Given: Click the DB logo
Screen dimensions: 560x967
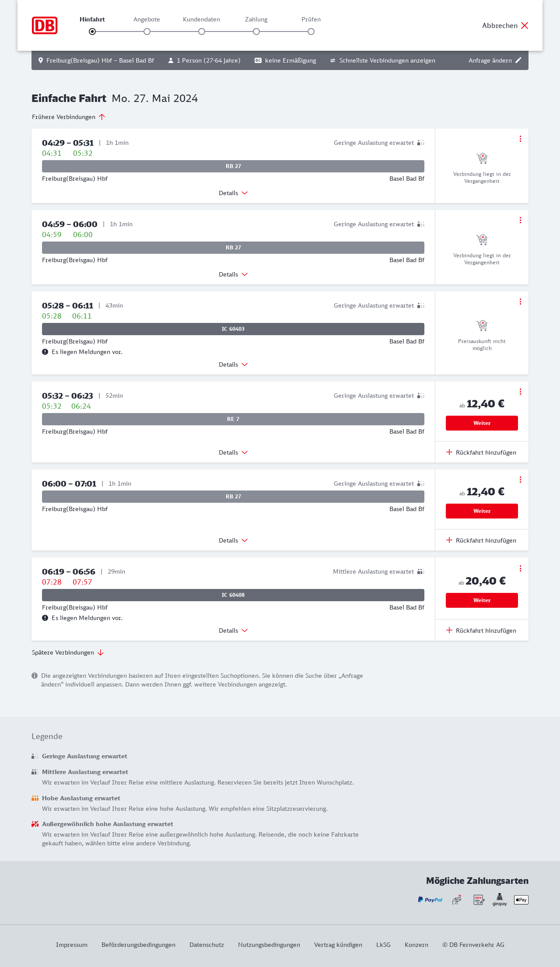Looking at the screenshot, I should pos(45,25).
